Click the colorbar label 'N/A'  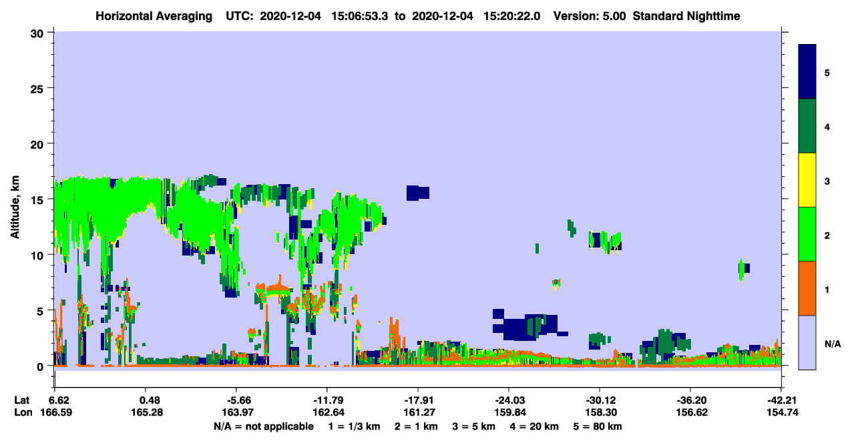833,344
